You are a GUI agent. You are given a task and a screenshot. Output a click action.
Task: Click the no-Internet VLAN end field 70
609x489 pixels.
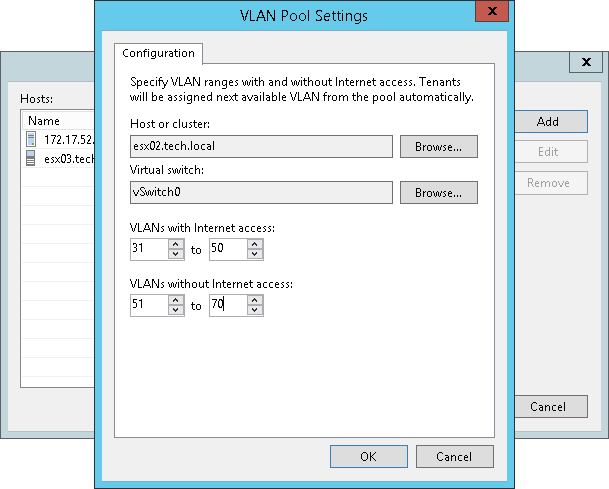click(x=228, y=305)
